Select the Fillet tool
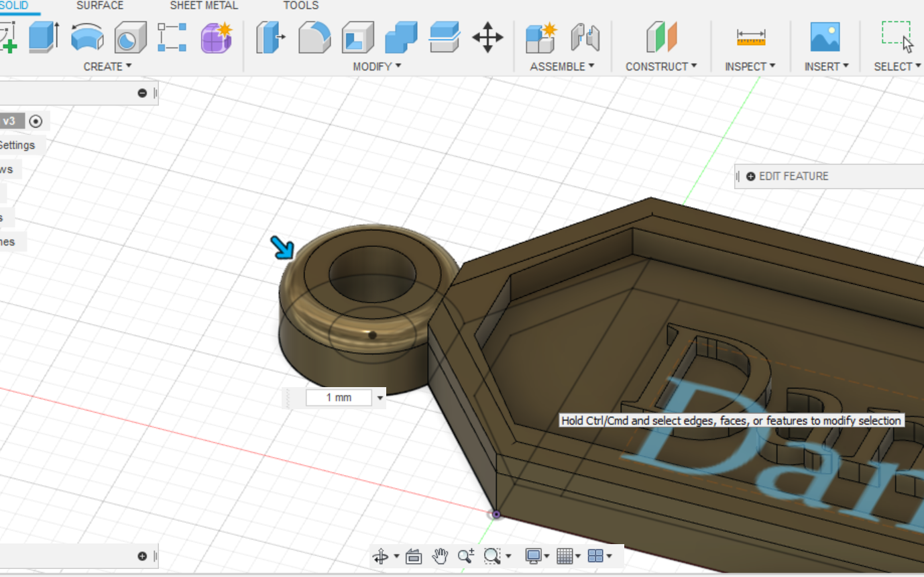Image resolution: width=924 pixels, height=577 pixels. 314,38
